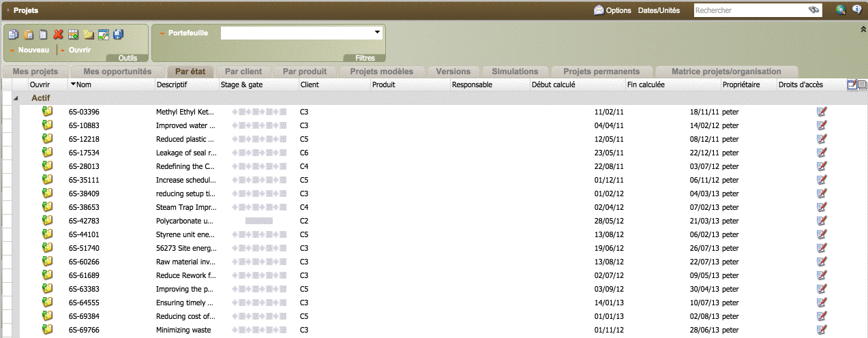Click the stacked pages icon at header end
868x338 pixels.
pos(862,84)
